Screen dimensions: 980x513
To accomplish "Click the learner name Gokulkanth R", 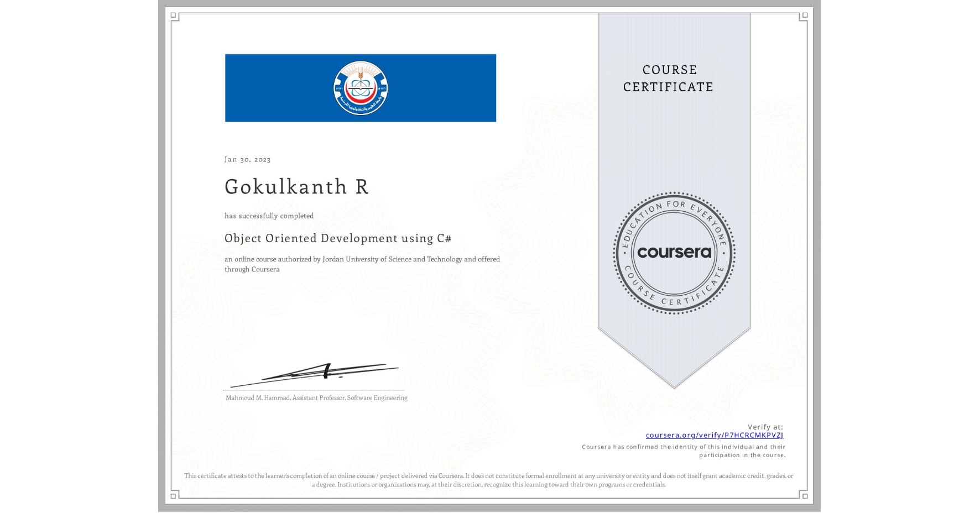I will (296, 186).
